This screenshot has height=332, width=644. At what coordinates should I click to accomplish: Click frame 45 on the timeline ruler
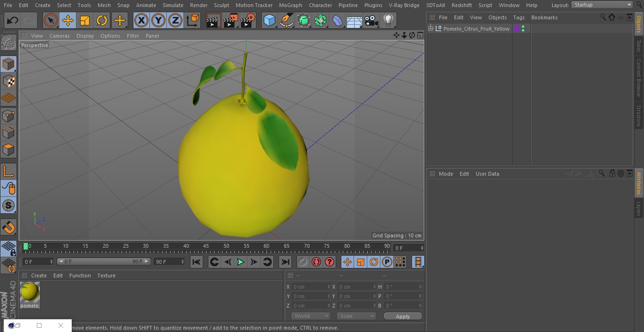206,246
